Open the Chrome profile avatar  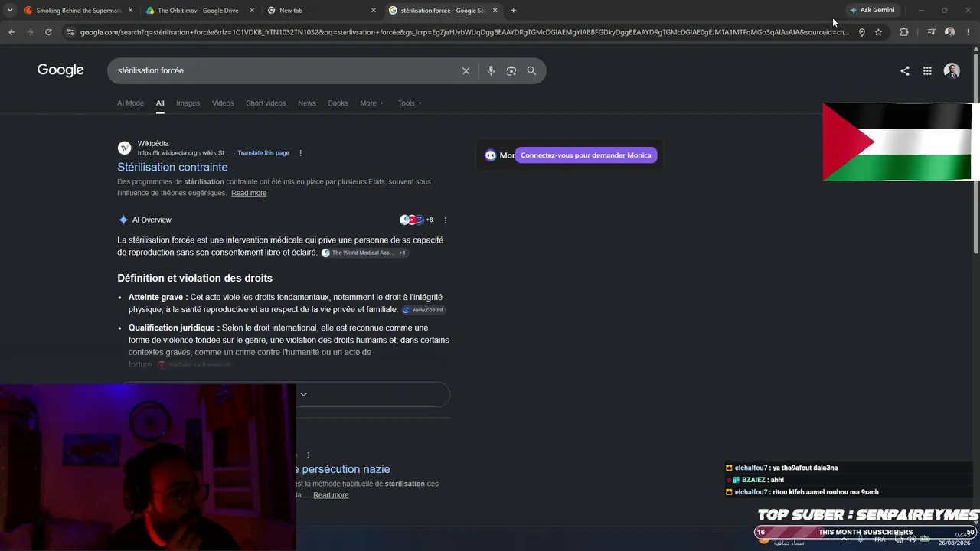point(949,32)
